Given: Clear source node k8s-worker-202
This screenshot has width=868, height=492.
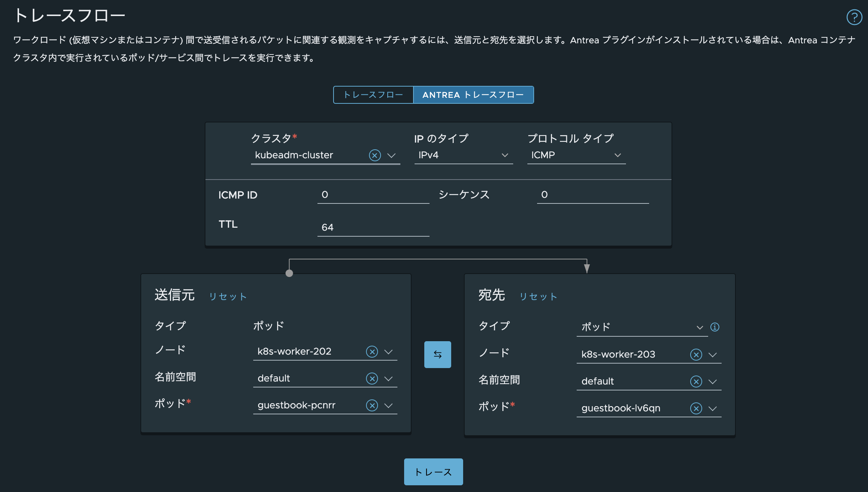Looking at the screenshot, I should point(372,352).
